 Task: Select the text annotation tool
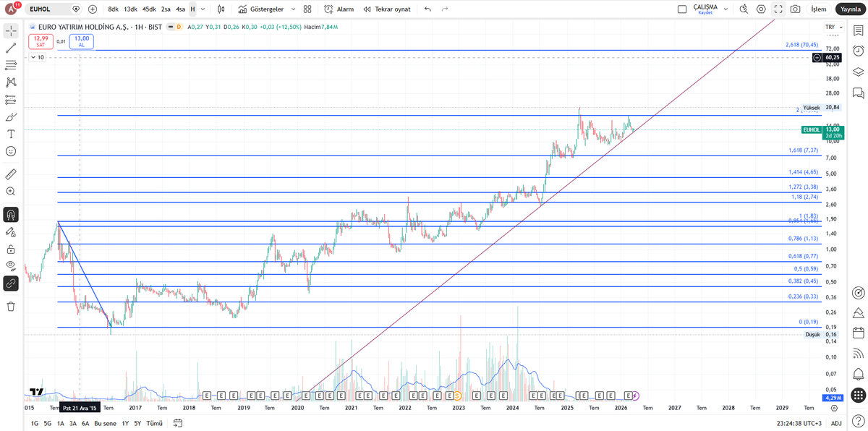point(11,135)
